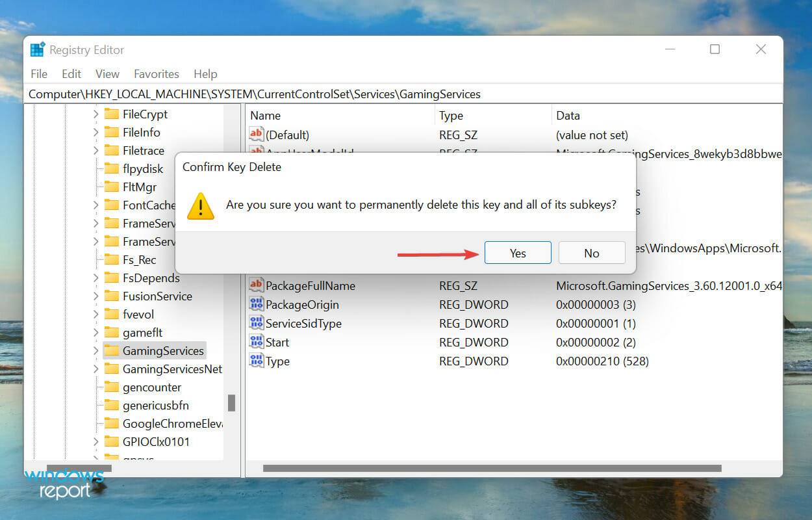Screen dimensions: 812x520
Task: Click the Registry Editor title bar icon
Action: 37,49
